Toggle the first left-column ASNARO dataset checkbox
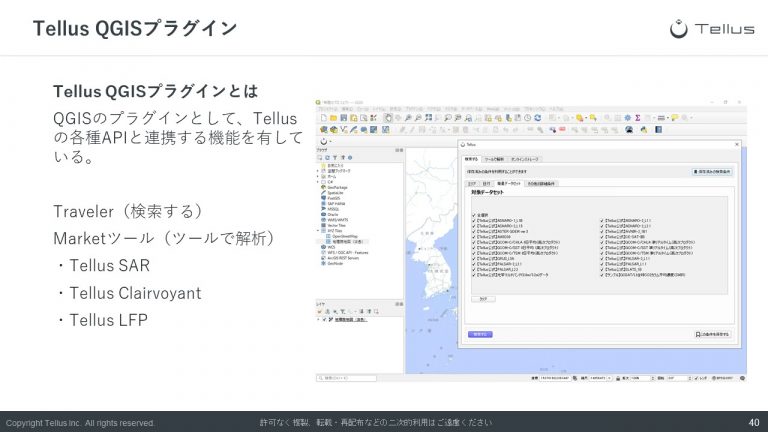 pos(474,220)
